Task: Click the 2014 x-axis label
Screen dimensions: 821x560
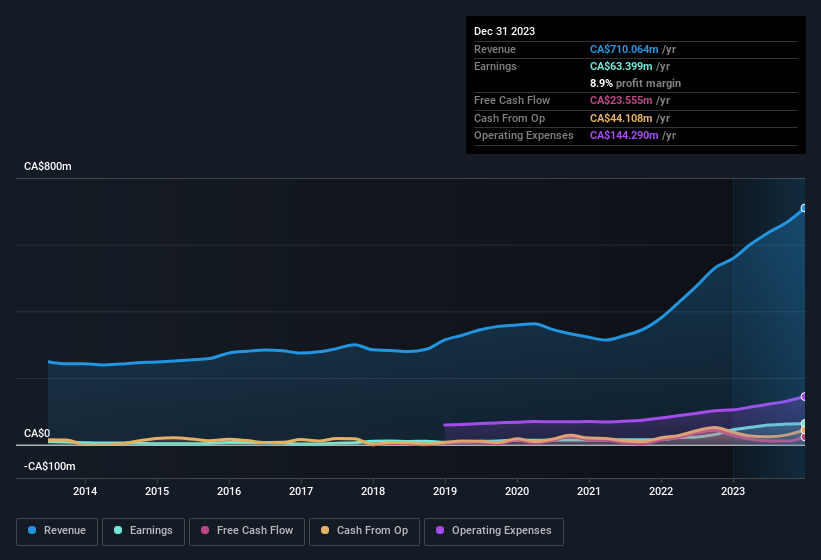Action: (85, 491)
